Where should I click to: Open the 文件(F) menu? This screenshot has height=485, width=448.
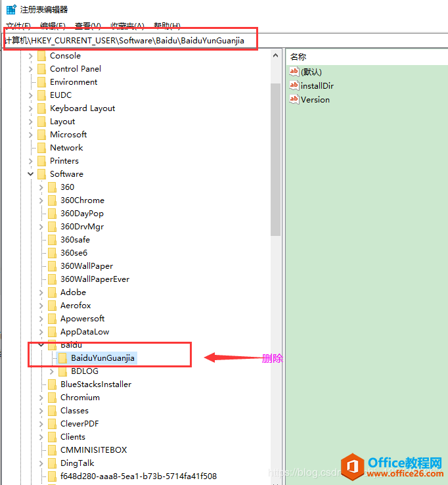coord(18,26)
